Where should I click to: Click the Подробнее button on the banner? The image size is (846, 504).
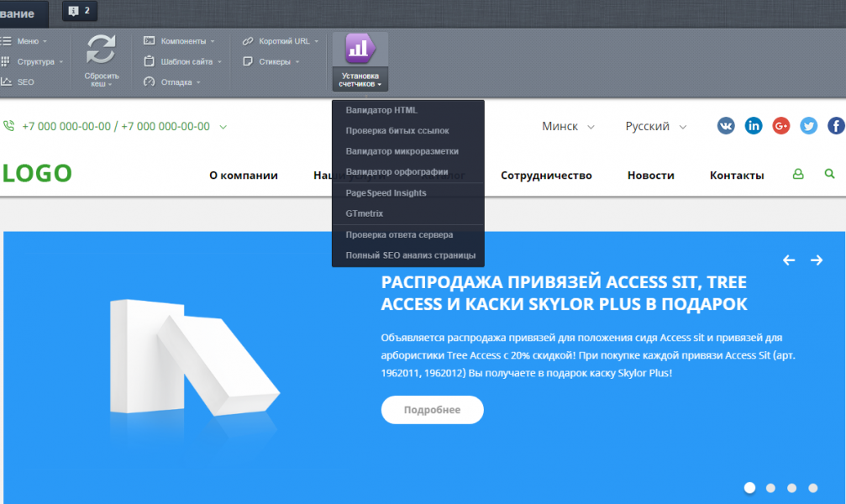coord(432,410)
